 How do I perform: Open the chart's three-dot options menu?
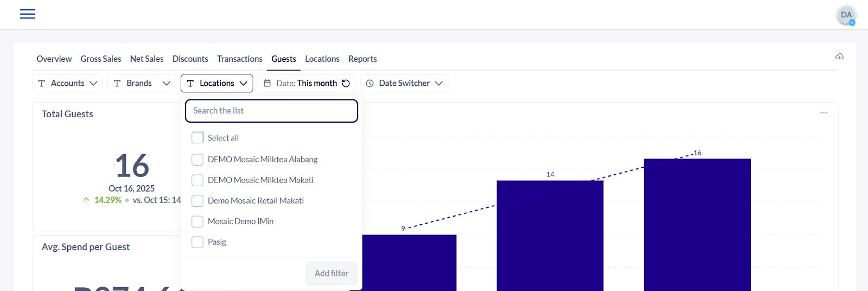click(x=824, y=113)
